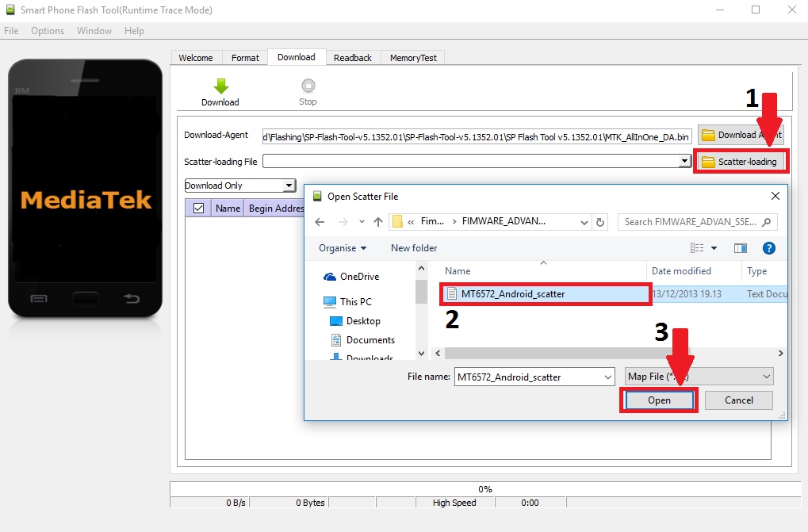
Task: Open the File menu
Action: [x=11, y=31]
